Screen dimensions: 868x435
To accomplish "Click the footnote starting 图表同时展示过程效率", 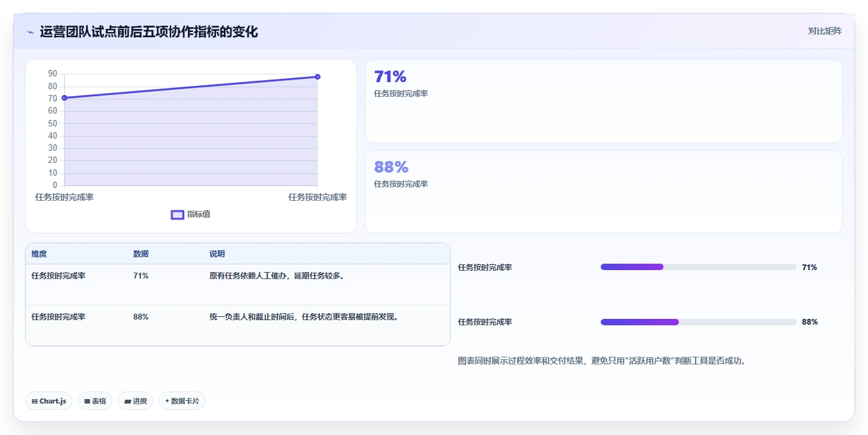I will click(x=602, y=361).
